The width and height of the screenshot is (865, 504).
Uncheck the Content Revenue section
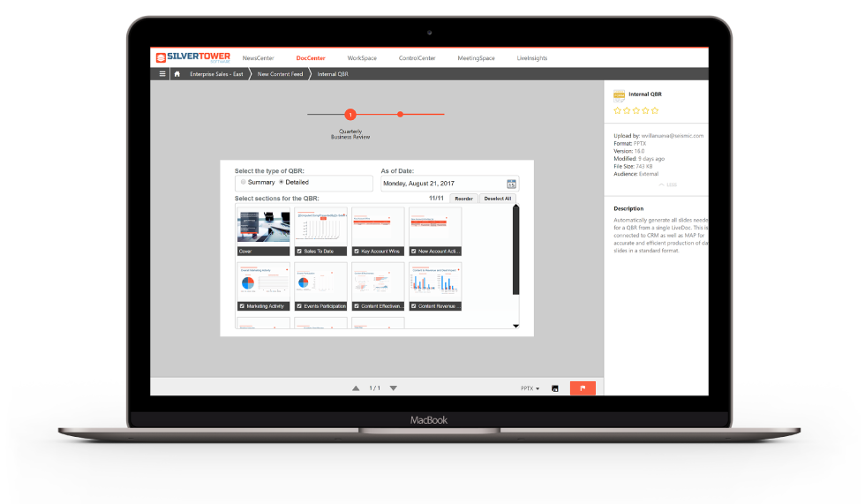(414, 306)
